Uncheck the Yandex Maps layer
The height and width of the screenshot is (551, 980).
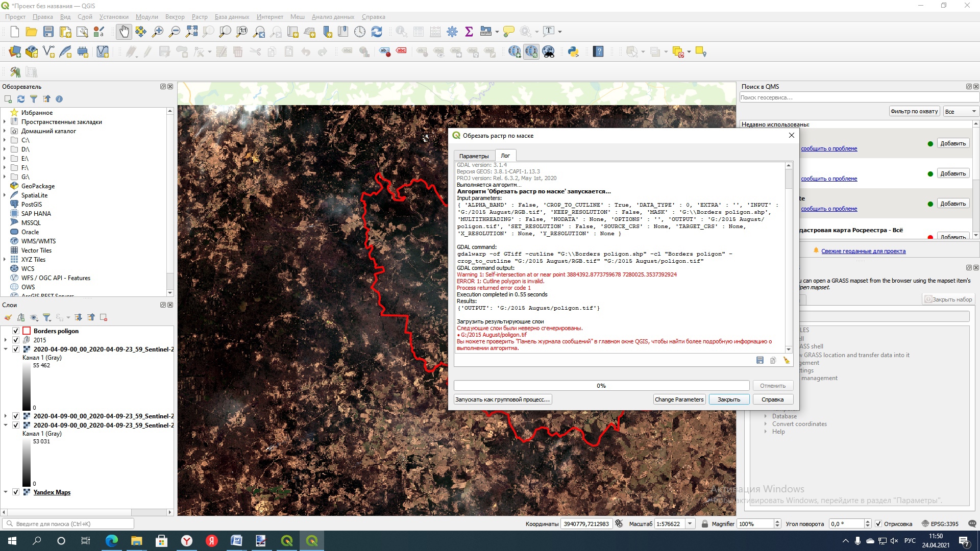tap(16, 492)
